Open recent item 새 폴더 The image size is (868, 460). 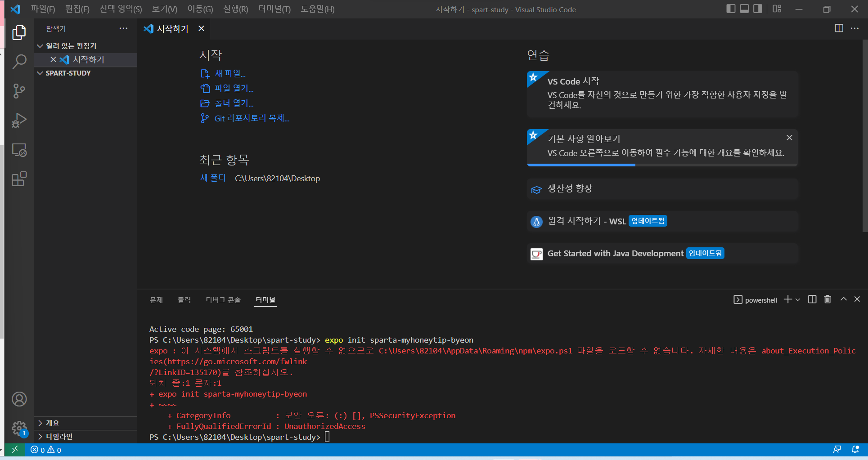pos(213,178)
